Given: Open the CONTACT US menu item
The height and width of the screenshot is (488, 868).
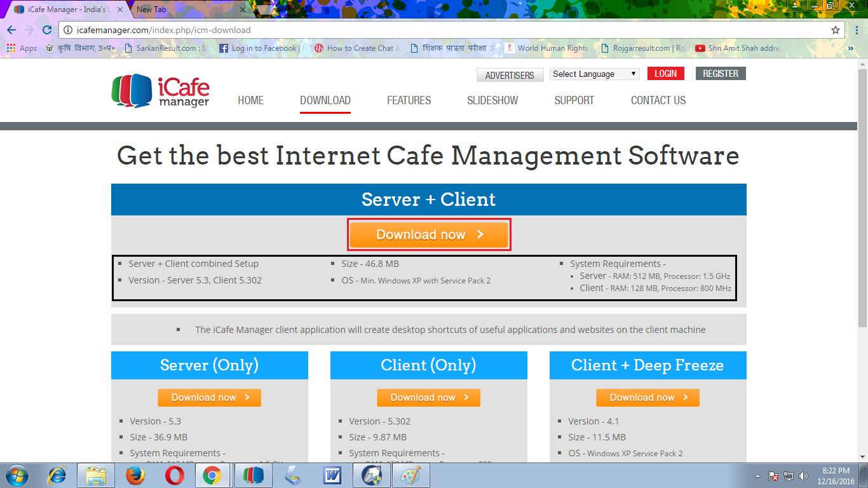Looking at the screenshot, I should coord(658,100).
